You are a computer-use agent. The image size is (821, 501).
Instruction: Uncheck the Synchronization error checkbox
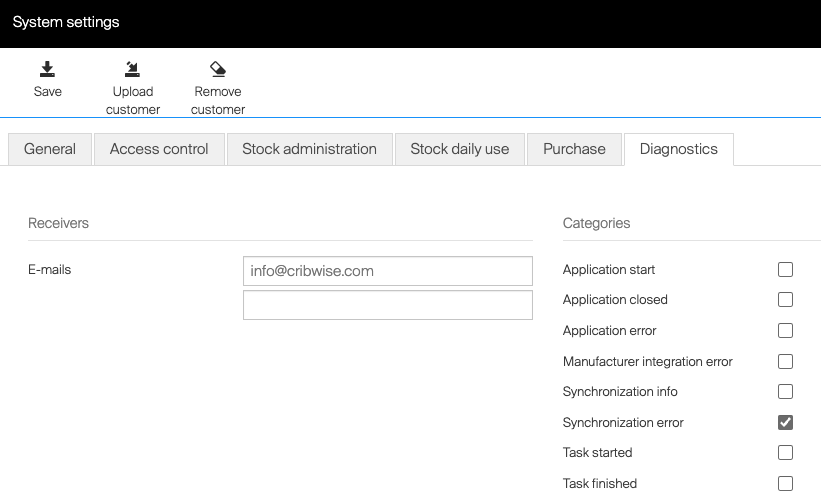[785, 422]
